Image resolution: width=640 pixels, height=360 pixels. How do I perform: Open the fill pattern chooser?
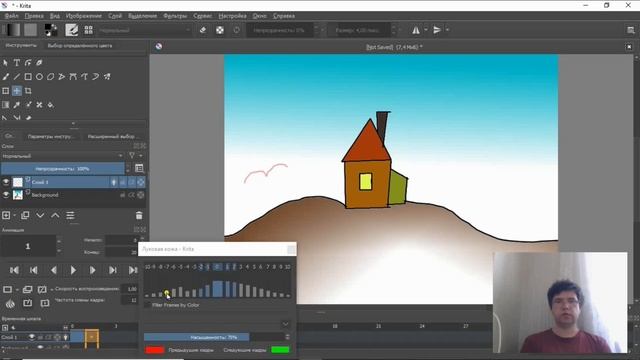point(30,30)
